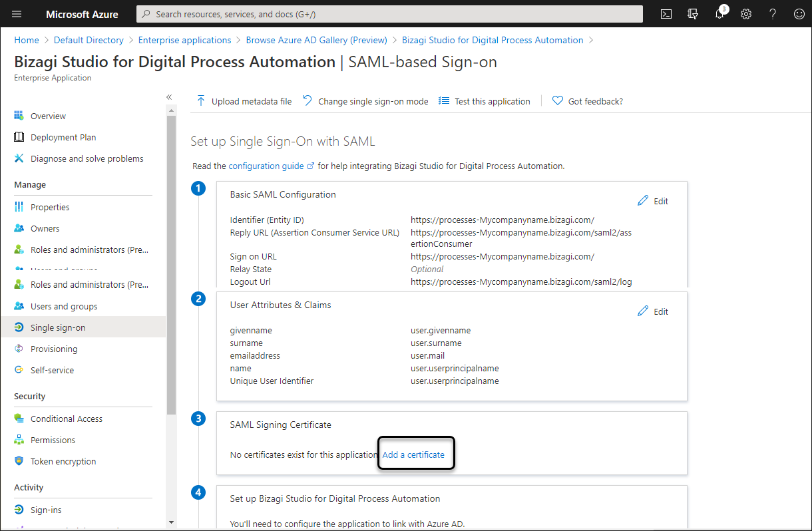Open the Help question mark
Viewport: 812px width, 531px height.
click(x=773, y=14)
